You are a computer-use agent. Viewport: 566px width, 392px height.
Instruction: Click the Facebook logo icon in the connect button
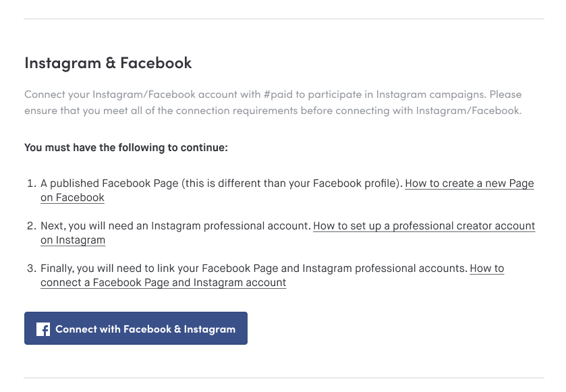pos(43,329)
